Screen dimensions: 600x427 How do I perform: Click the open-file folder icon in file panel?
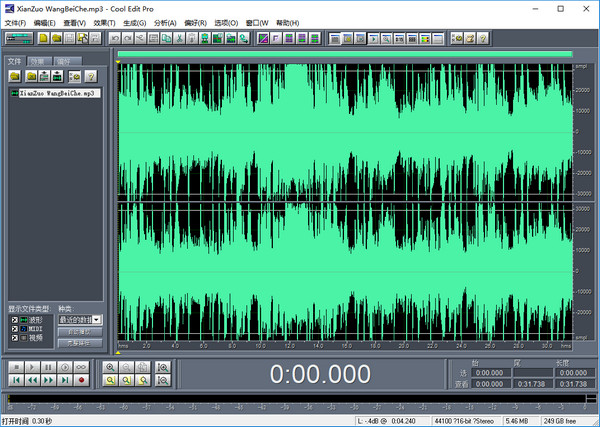click(15, 76)
